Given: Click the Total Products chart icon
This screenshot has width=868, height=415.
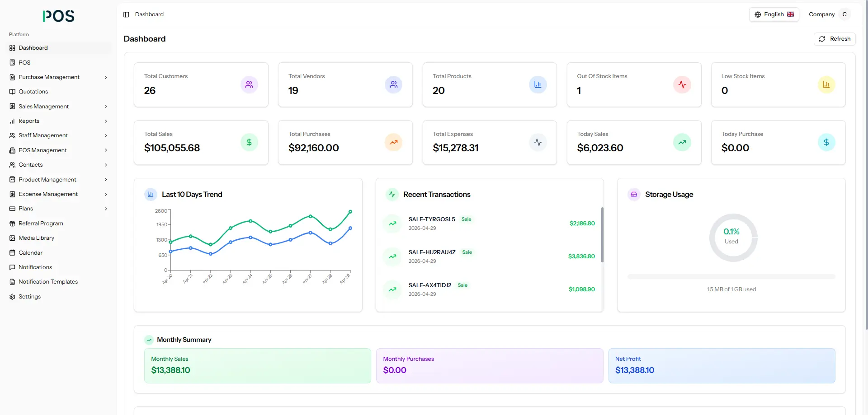Looking at the screenshot, I should click(538, 84).
